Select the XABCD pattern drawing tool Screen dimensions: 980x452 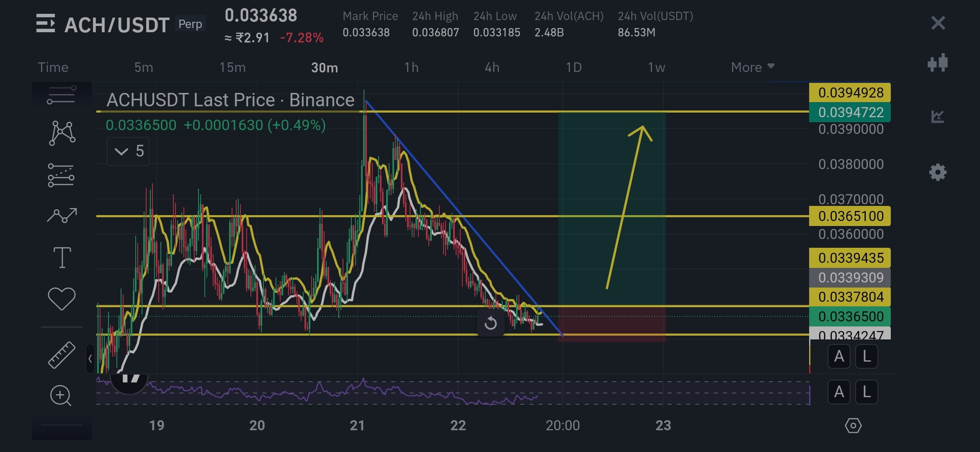[62, 133]
